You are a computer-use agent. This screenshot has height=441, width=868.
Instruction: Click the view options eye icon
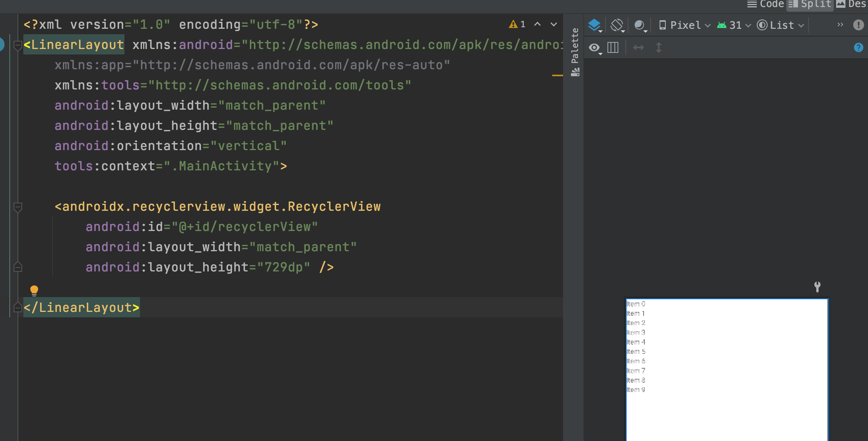tap(595, 48)
